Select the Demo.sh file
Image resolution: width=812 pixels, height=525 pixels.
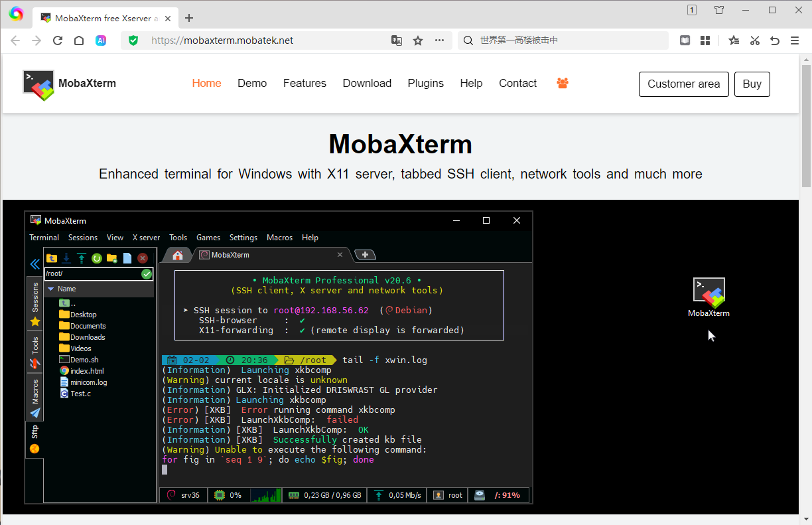[x=78, y=360]
